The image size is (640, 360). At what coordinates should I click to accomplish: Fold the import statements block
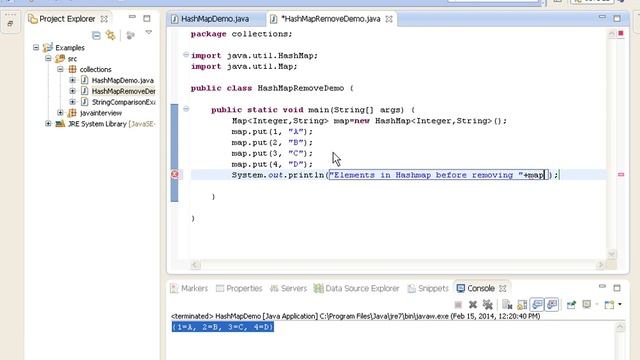(x=186, y=55)
